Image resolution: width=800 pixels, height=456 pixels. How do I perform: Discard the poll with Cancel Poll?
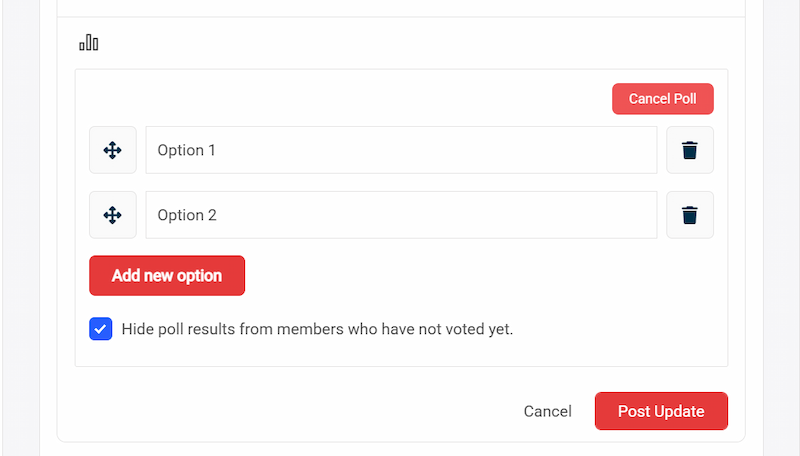tap(663, 99)
